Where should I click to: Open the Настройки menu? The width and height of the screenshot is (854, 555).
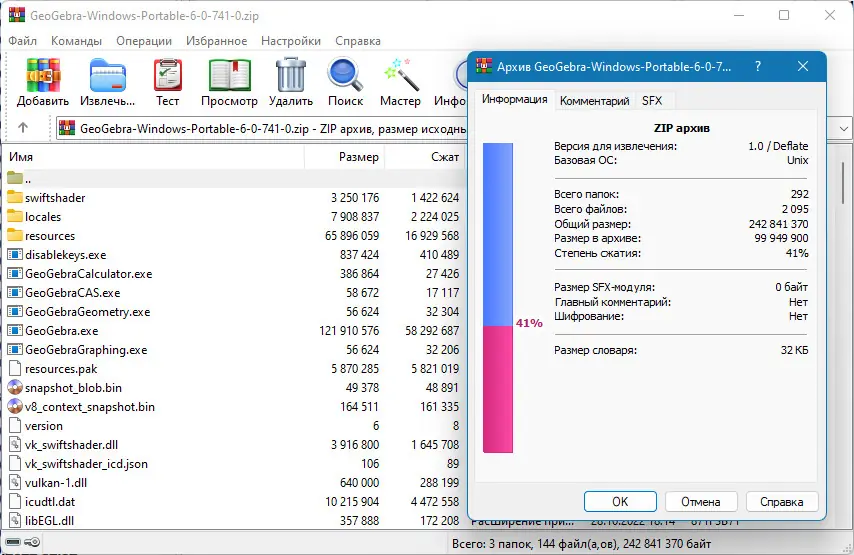point(291,41)
